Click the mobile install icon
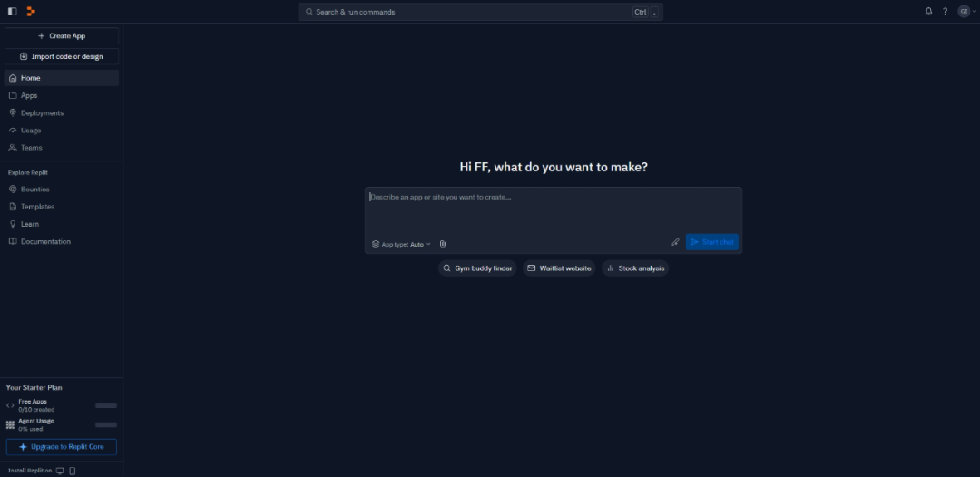Screen dimensions: 980x477 pos(73,471)
